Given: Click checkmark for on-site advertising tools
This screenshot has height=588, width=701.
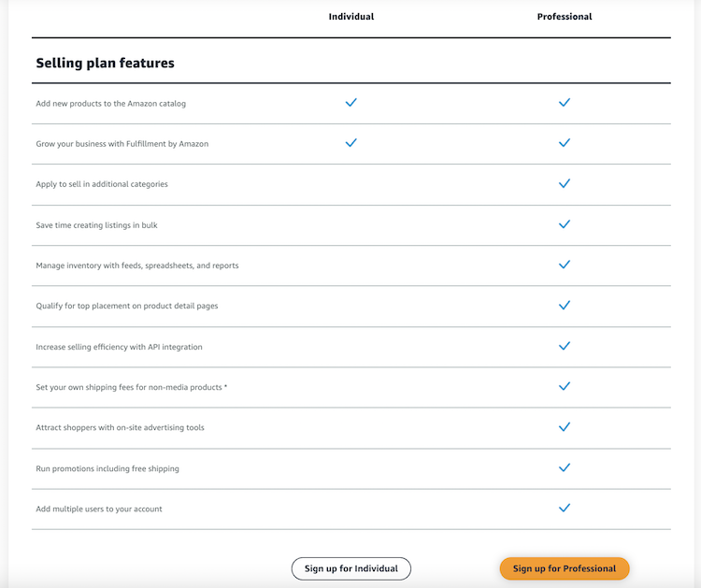Looking at the screenshot, I should pyautogui.click(x=565, y=426).
